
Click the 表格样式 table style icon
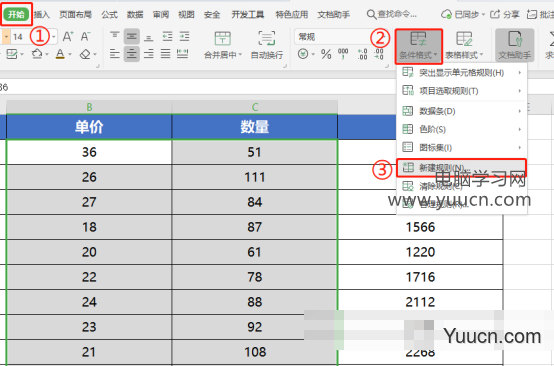pyautogui.click(x=464, y=39)
